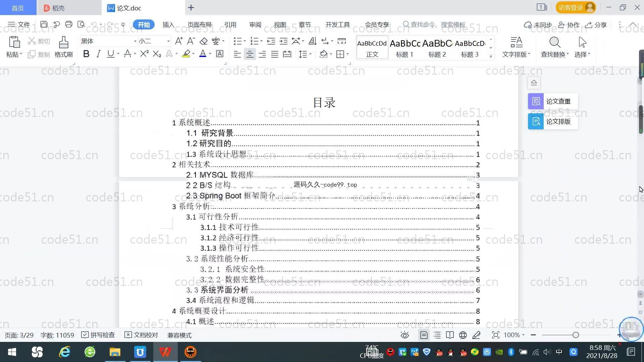Click the 协作 button
This screenshot has height=362, width=644.
[569, 25]
